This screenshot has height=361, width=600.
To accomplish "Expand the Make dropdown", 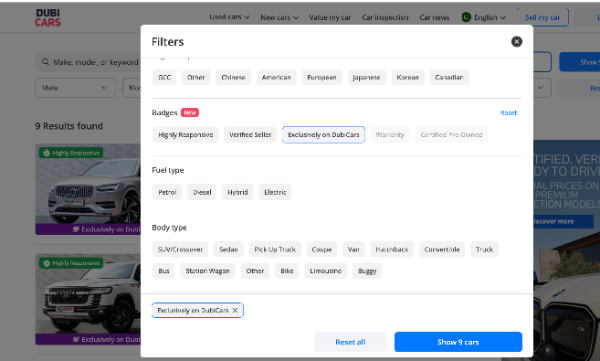I will [75, 88].
